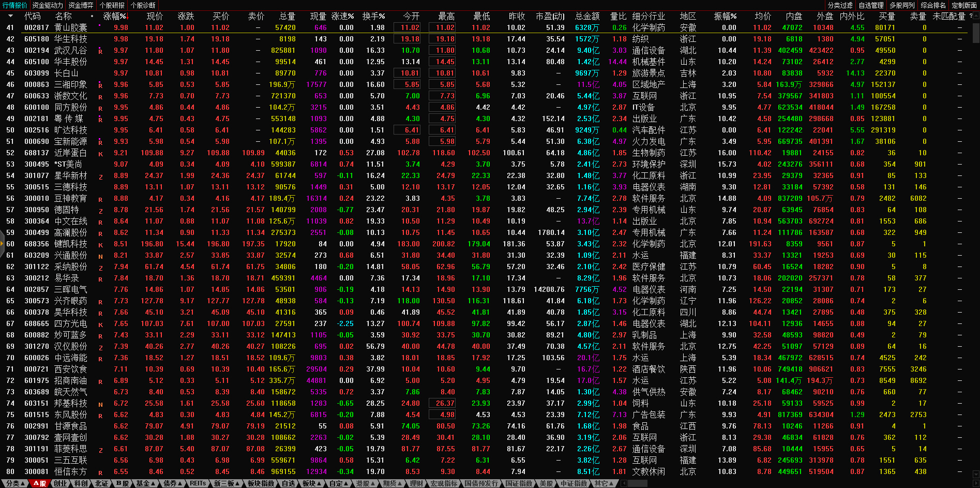Click the R marker beside 武汉凡谷
The width and height of the screenshot is (980, 488).
tap(100, 51)
